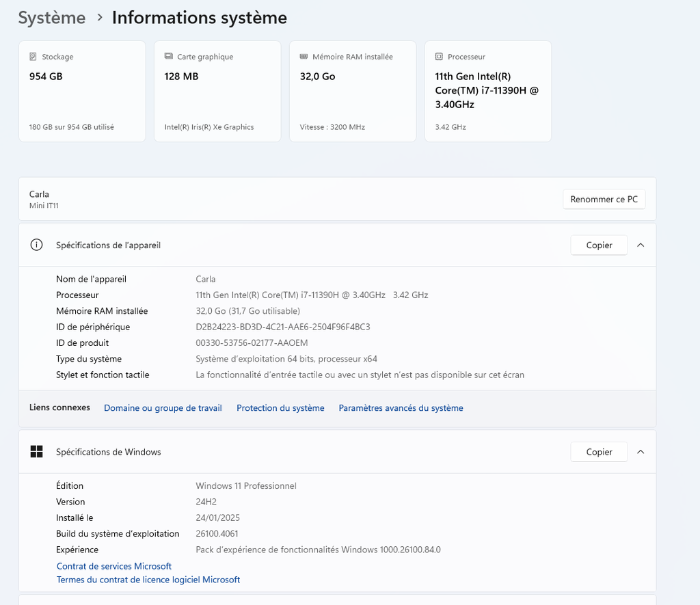Screen dimensions: 700x605
Task: Select the 180 GB sur 954 GB utilisé text
Action: [x=71, y=126]
